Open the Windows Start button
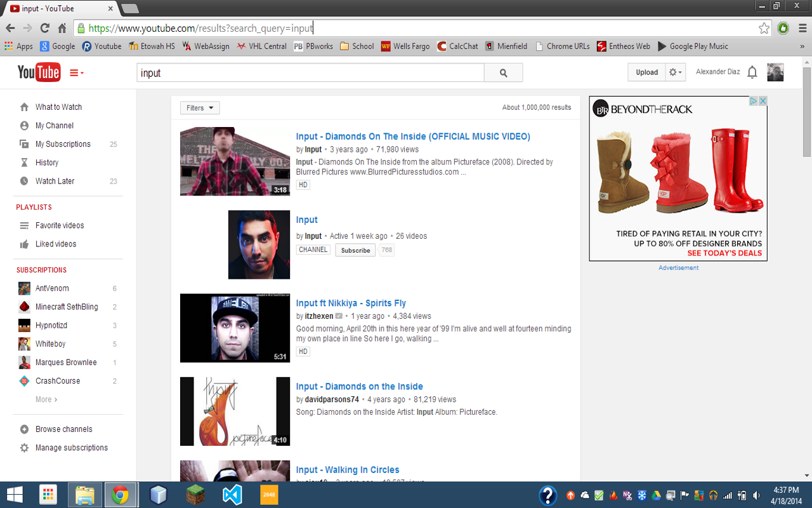This screenshot has width=812, height=508. click(x=15, y=495)
